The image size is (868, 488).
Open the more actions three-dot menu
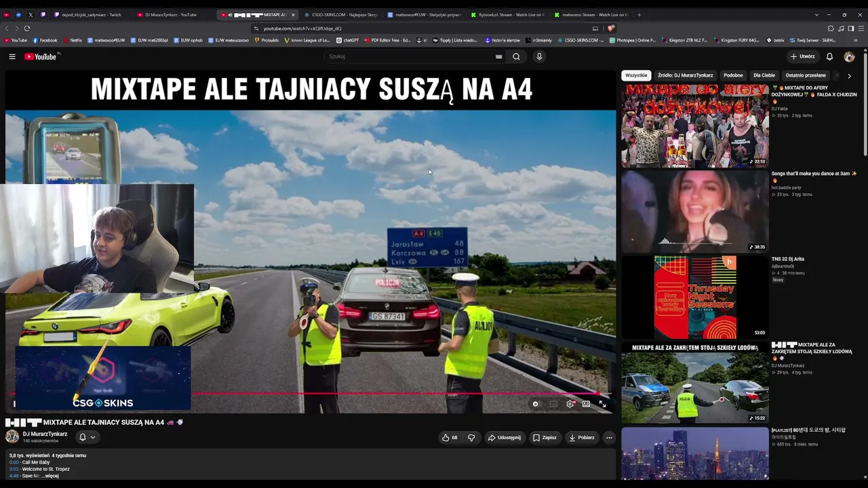[609, 438]
